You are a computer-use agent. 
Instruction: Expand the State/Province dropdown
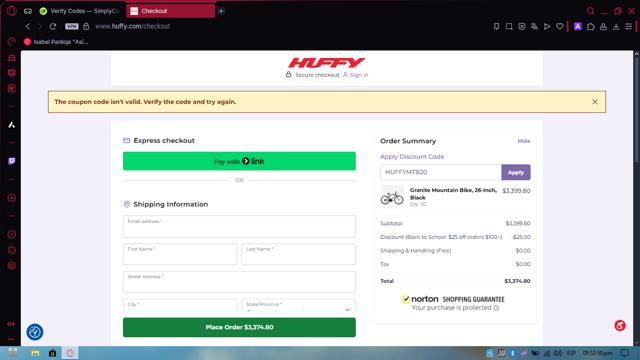pos(298,305)
